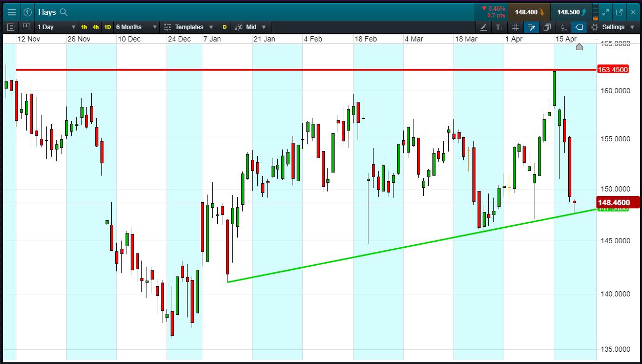Select the 1D quick interval

pos(108,27)
